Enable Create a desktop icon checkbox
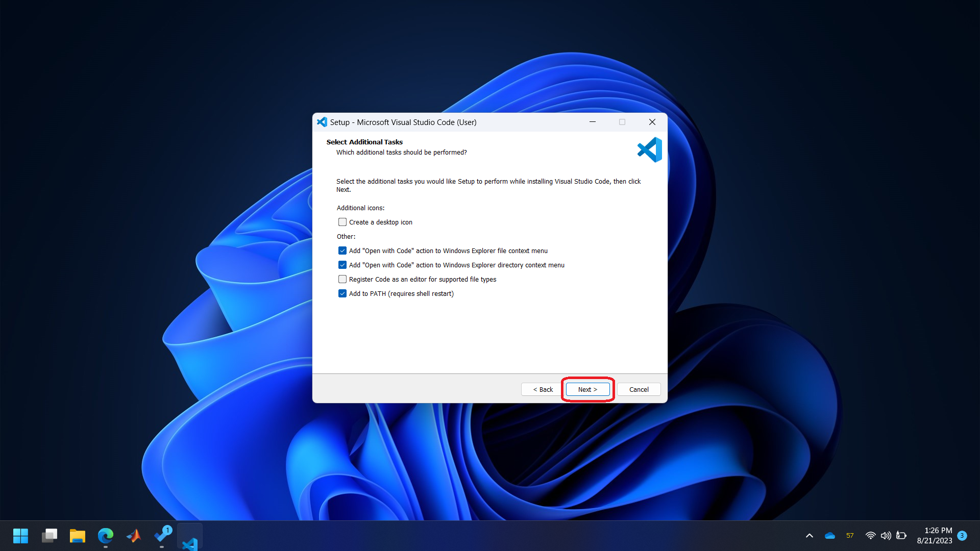The height and width of the screenshot is (551, 980). (x=342, y=222)
